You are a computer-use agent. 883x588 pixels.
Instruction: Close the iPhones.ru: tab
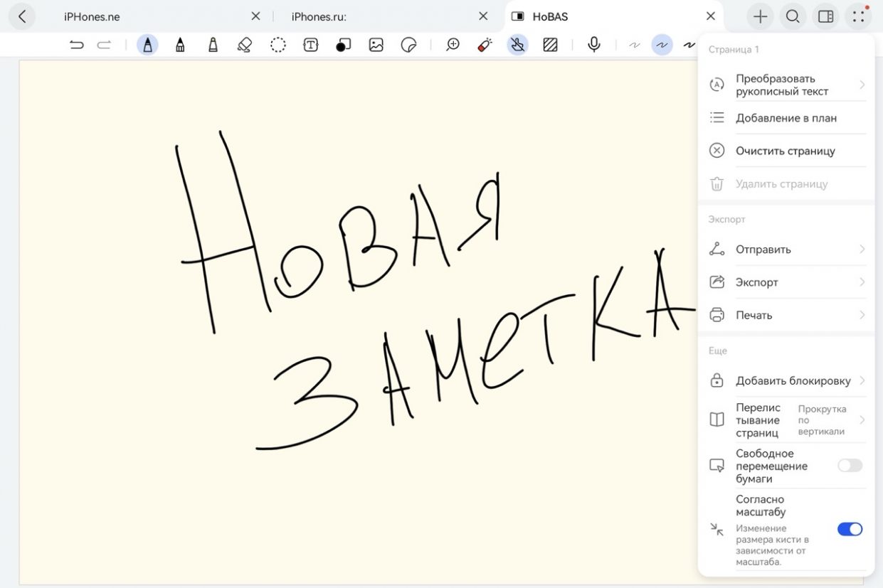(483, 16)
